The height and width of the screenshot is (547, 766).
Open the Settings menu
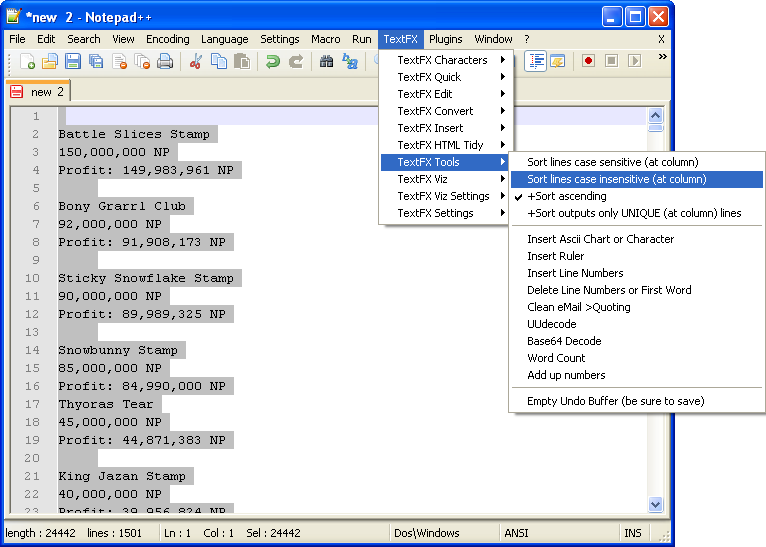[x=279, y=39]
